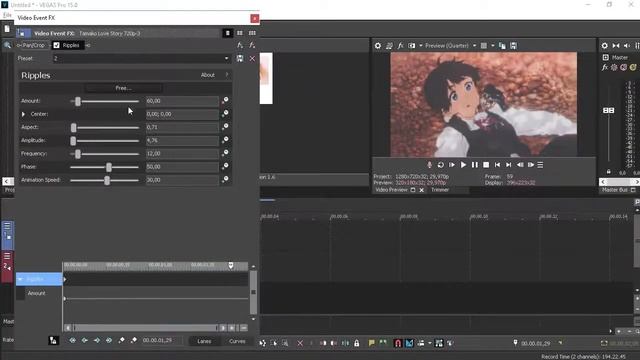The height and width of the screenshot is (360, 640).
Task: Adjust the Animation Speed slider
Action: pyautogui.click(x=107, y=180)
